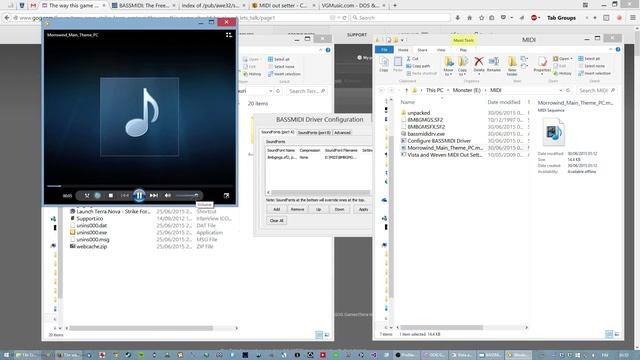Image resolution: width=640 pixels, height=360 pixels.
Task: Click Help icon in MIDI explorer
Action: pyautogui.click(x=618, y=49)
